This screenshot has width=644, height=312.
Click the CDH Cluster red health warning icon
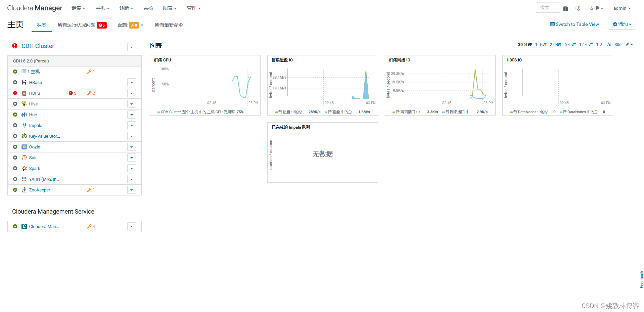pos(15,46)
